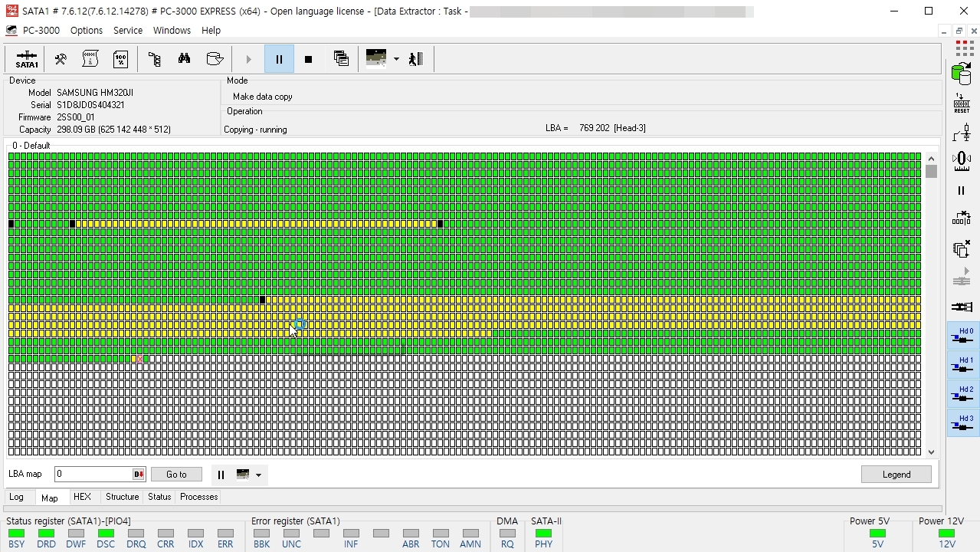980x552 pixels.
Task: Open the Service menu
Action: click(128, 31)
